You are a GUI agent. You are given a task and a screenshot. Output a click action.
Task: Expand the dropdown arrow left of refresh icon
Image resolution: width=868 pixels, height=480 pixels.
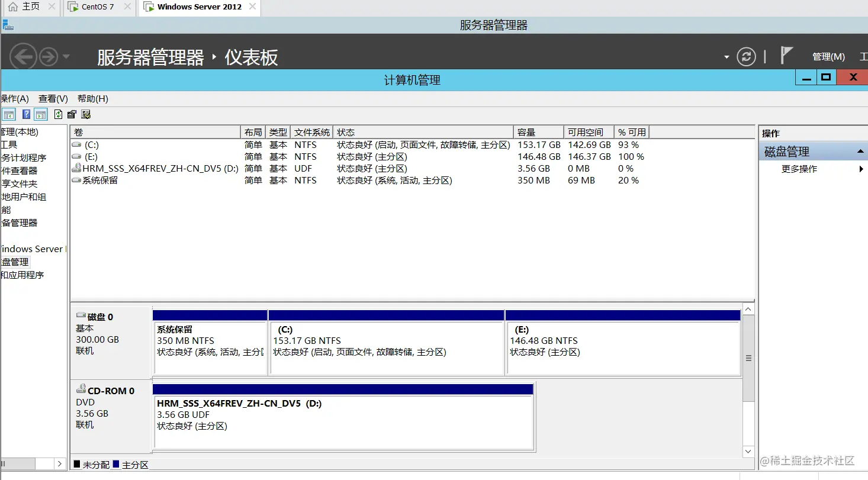(x=726, y=57)
